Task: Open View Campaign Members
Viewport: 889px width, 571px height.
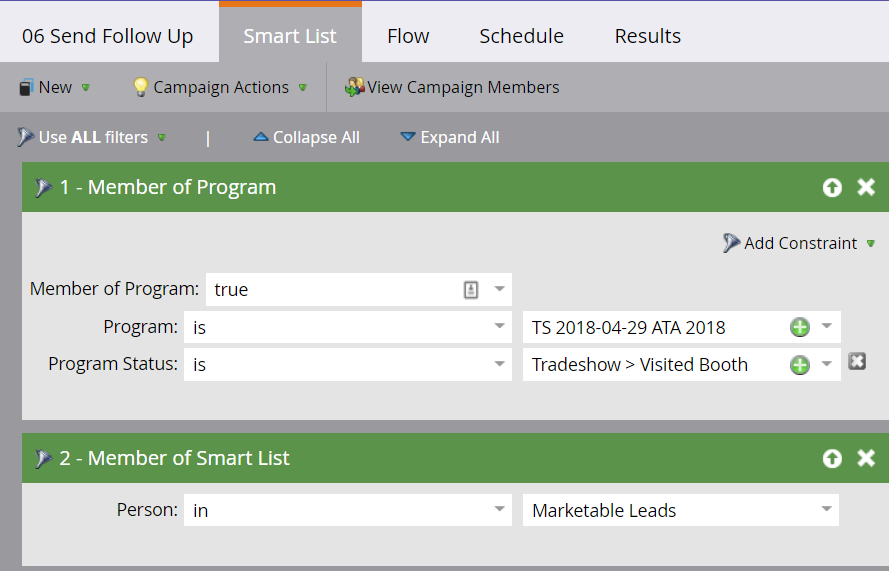Action: (x=452, y=87)
